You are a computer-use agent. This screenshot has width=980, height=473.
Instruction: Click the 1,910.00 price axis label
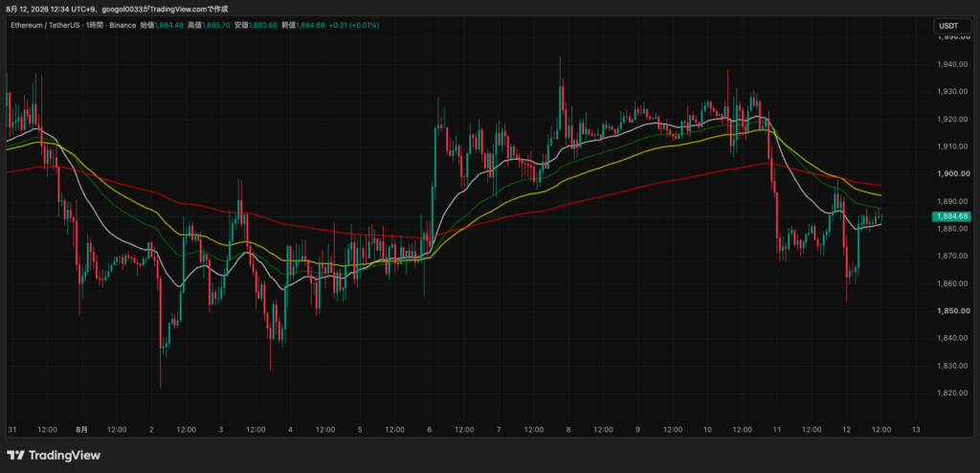[x=951, y=146]
